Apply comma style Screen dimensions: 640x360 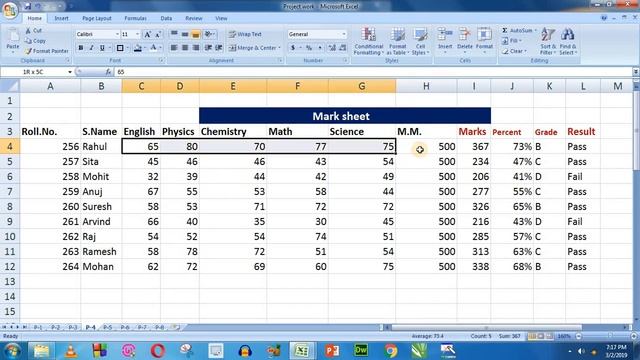tap(320, 48)
